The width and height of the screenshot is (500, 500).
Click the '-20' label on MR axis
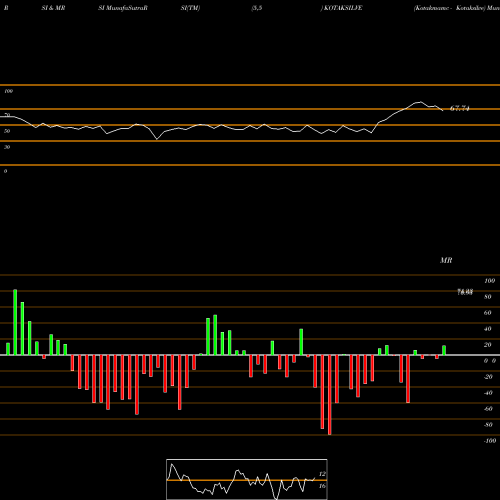[488, 377]
